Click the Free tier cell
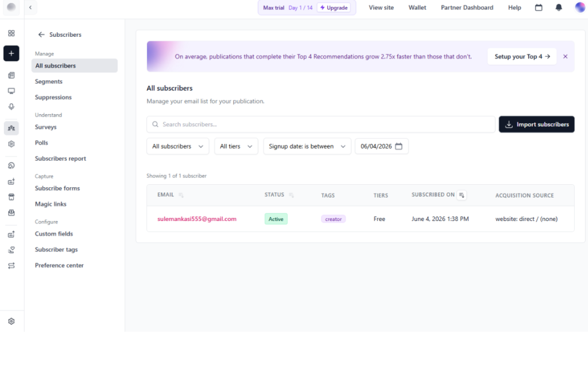This screenshot has width=588, height=392. [x=379, y=219]
